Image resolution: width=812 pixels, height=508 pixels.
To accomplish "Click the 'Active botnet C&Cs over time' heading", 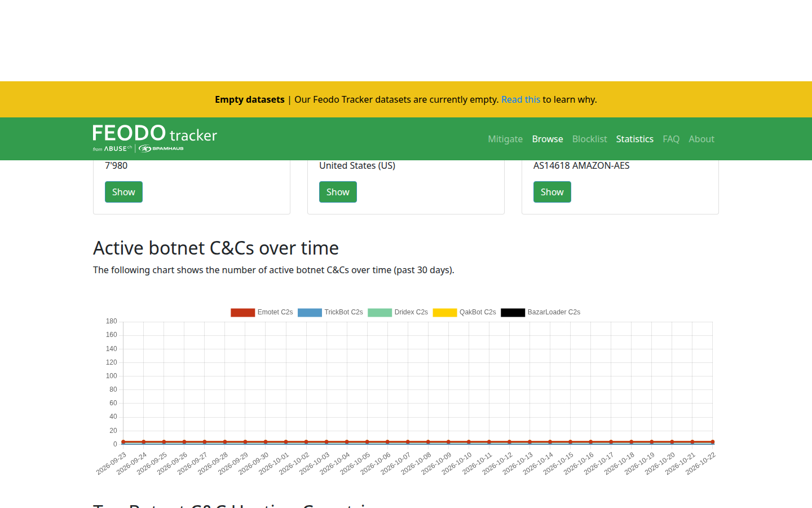I will [216, 248].
